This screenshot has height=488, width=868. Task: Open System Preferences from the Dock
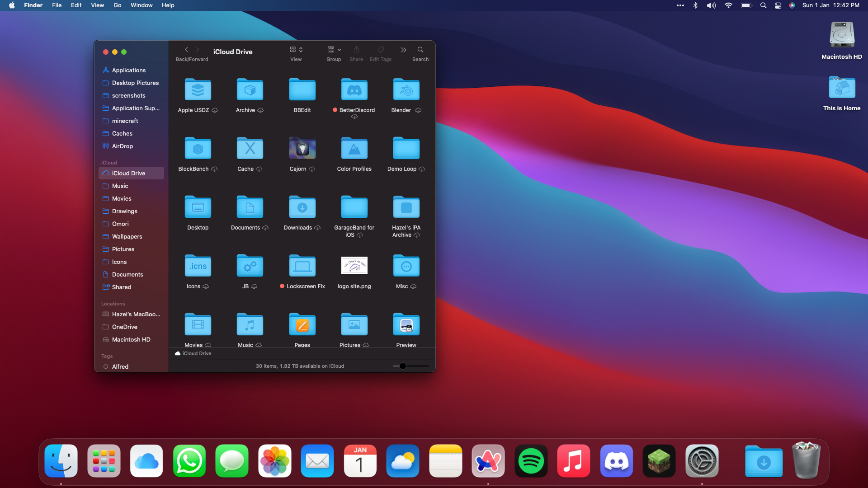tap(702, 461)
